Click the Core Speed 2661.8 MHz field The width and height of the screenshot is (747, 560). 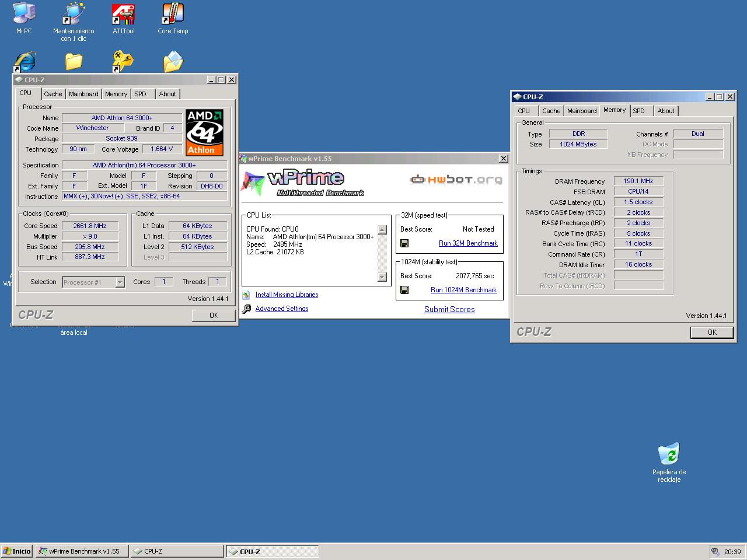[90, 226]
